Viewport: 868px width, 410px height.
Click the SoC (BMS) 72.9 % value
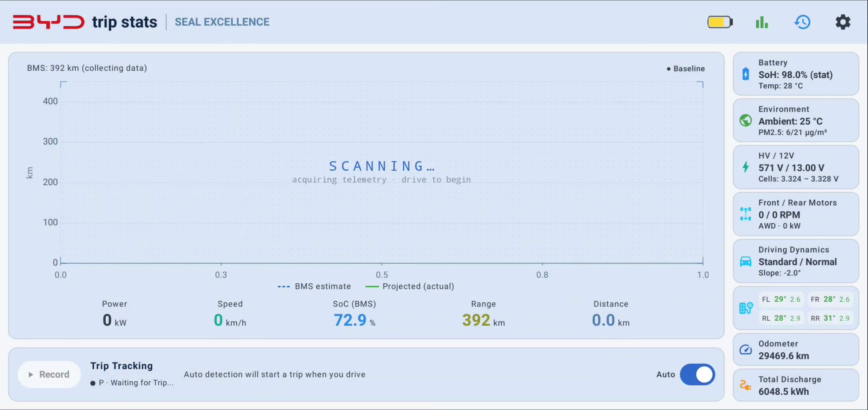pyautogui.click(x=354, y=320)
